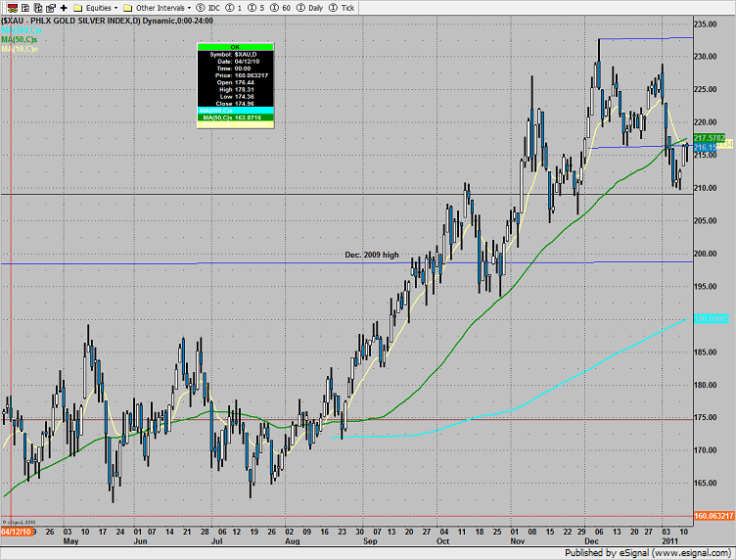Click the 200.00 price axis label

706,254
